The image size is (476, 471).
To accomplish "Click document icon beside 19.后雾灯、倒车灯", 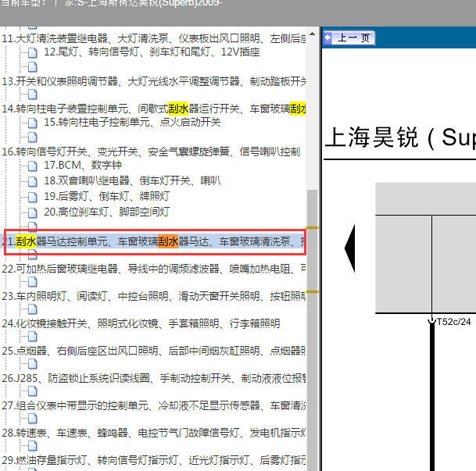I will pyautogui.click(x=33, y=197).
